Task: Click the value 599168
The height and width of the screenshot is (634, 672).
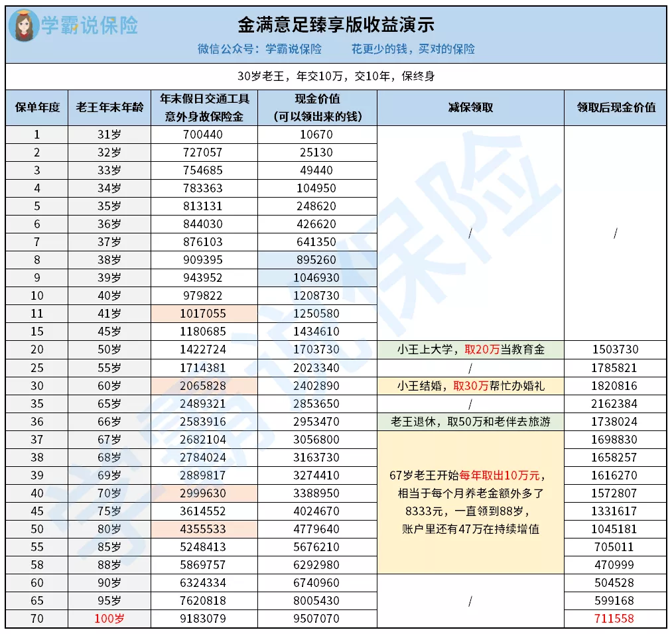Action: pos(614,601)
